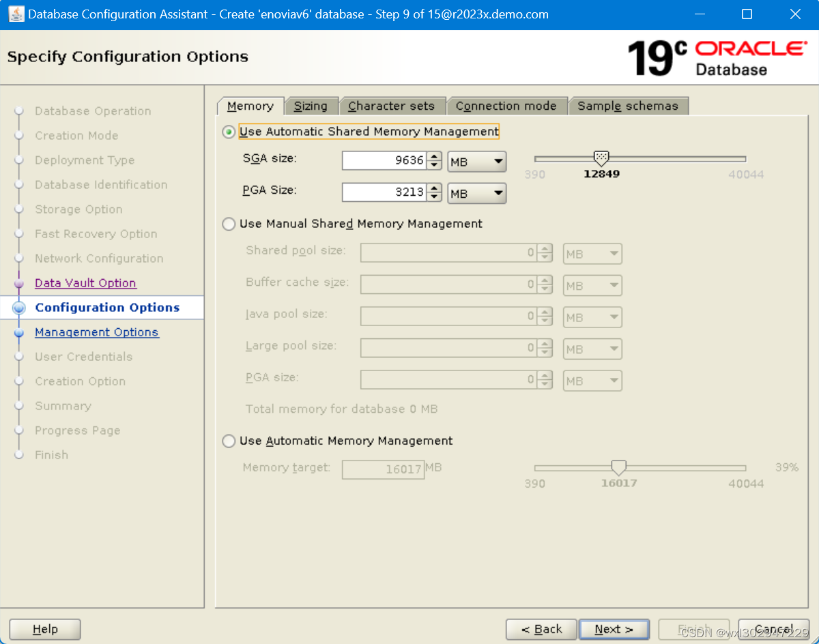The image size is (819, 644).
Task: Click the SGA size input field
Action: click(x=384, y=161)
